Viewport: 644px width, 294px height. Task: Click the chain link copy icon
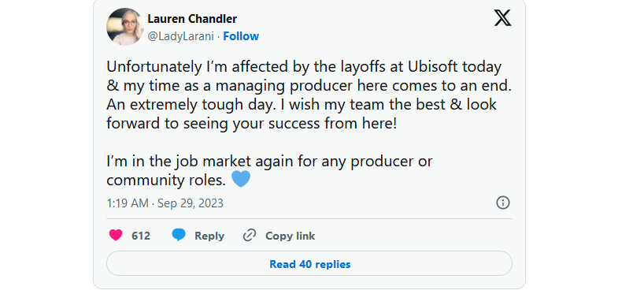point(250,235)
